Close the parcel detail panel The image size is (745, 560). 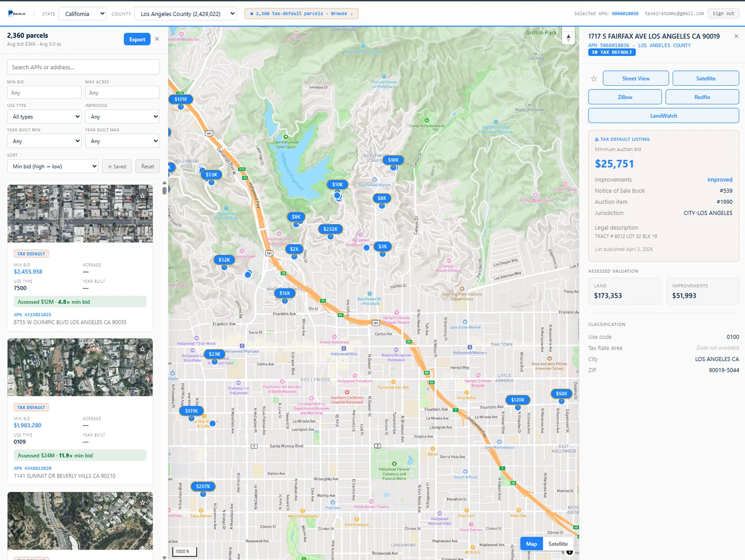[x=736, y=36]
